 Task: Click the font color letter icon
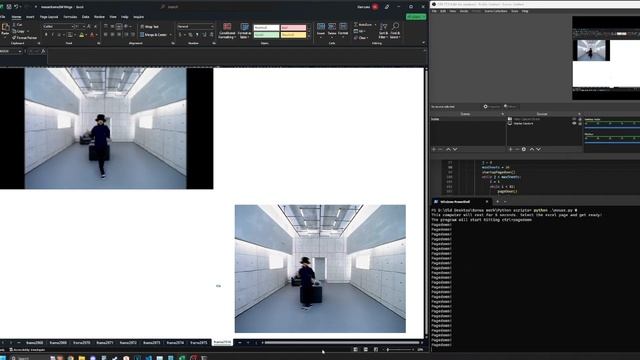(x=92, y=35)
